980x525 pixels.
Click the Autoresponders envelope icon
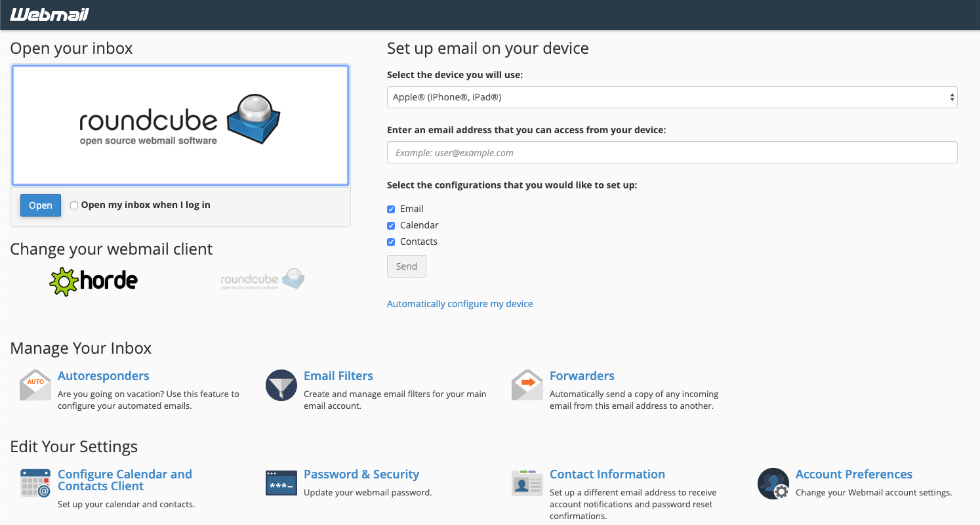click(x=35, y=386)
